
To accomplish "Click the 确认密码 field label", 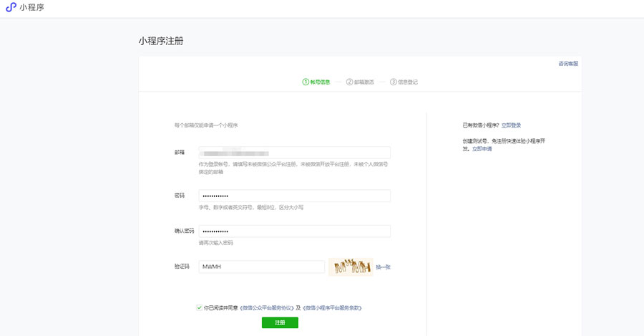I will click(x=185, y=231).
